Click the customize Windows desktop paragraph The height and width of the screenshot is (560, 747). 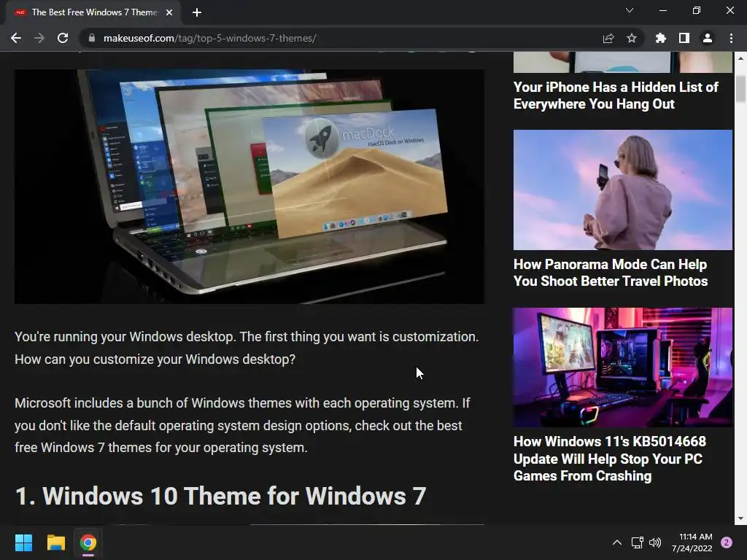pos(247,348)
